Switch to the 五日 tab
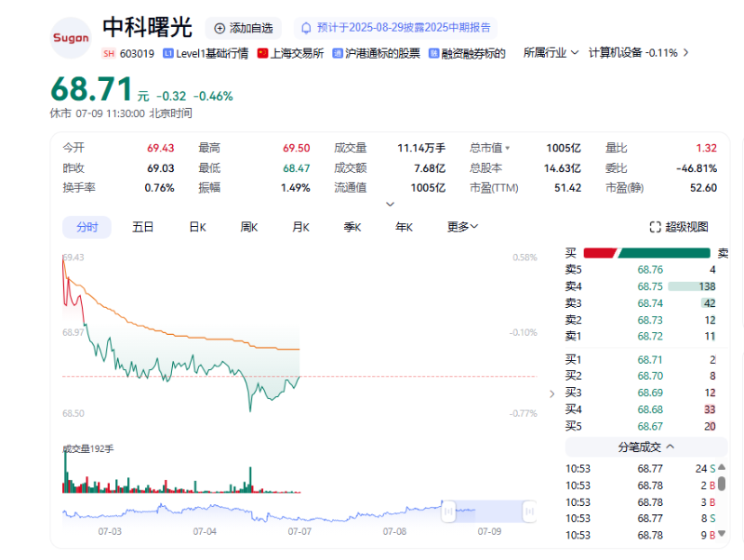 pyautogui.click(x=143, y=227)
